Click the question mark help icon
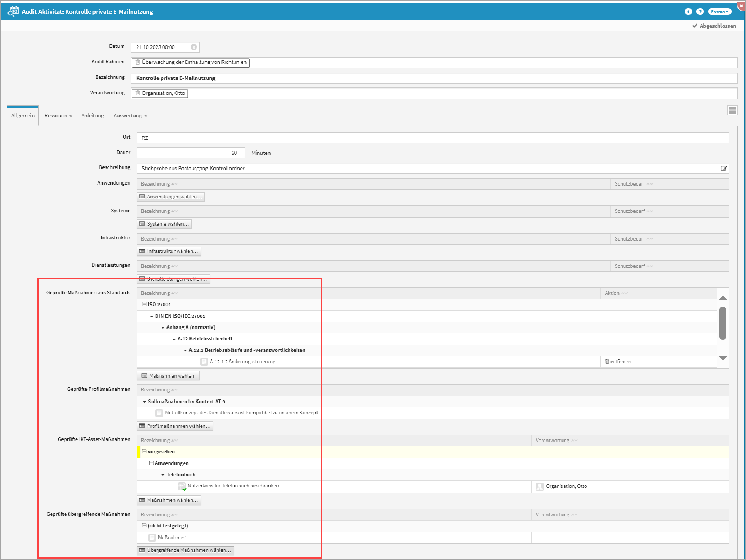746x560 pixels. 700,11
